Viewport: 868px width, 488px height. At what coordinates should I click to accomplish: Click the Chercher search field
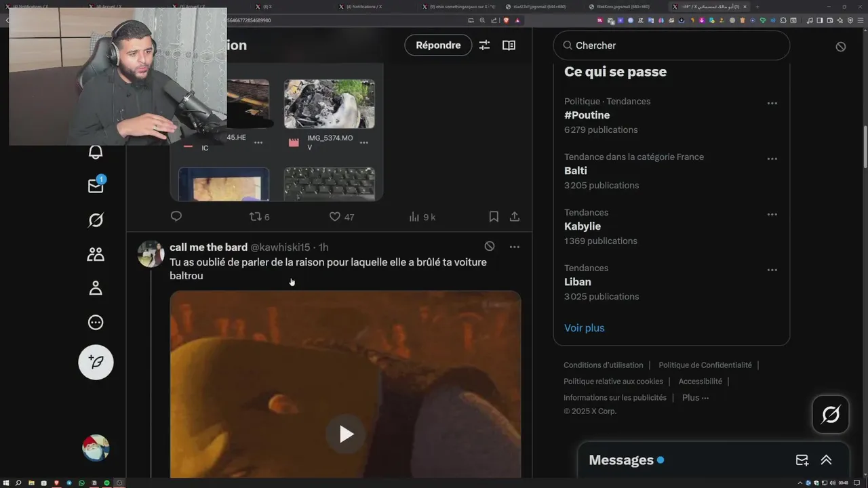[671, 45]
